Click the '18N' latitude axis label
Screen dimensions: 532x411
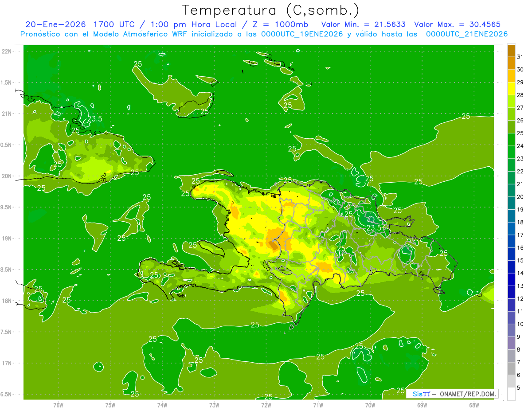click(x=7, y=301)
